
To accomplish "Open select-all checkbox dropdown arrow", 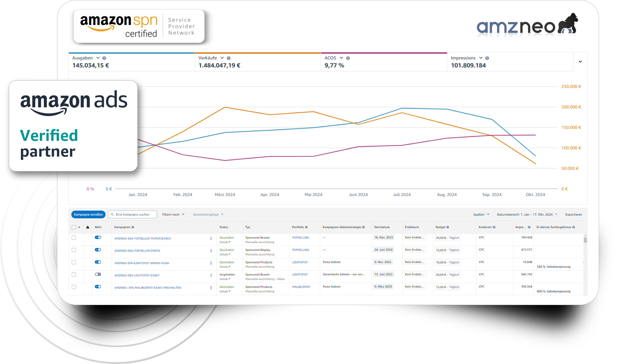I will point(79,227).
